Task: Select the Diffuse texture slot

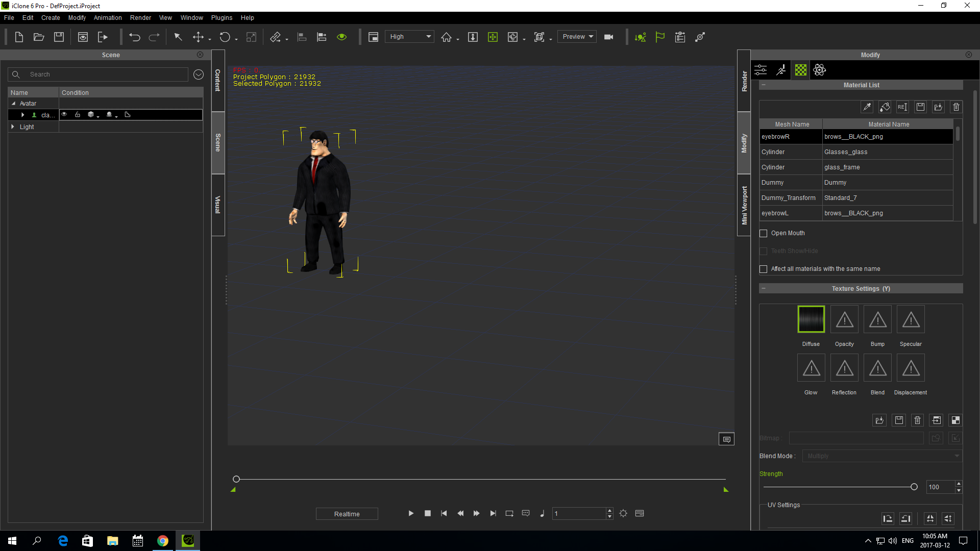Action: [x=811, y=318]
